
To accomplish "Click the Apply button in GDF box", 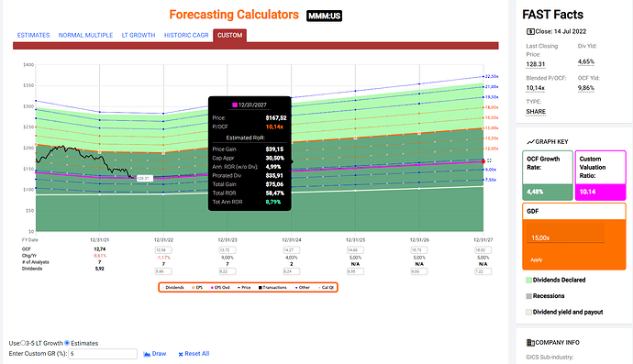I will (536, 259).
